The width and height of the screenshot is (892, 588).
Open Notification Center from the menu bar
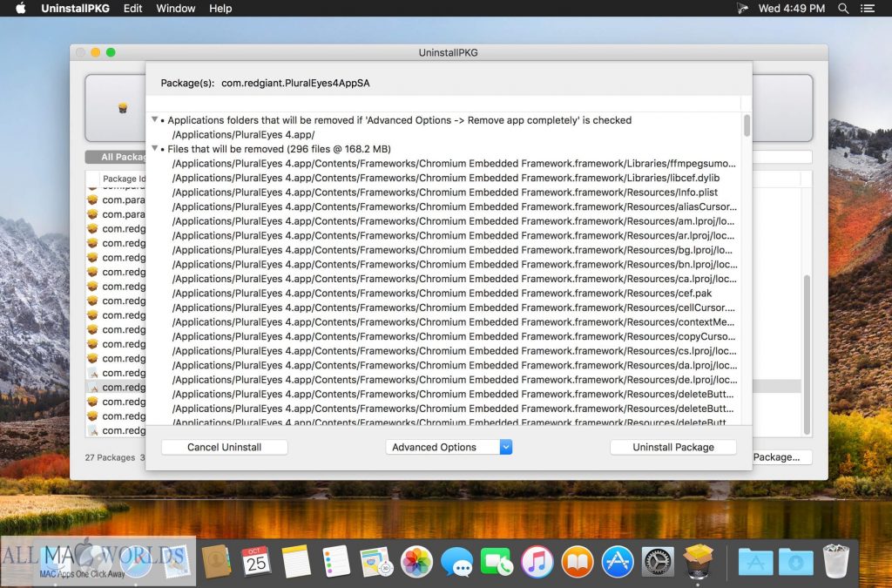(x=868, y=9)
